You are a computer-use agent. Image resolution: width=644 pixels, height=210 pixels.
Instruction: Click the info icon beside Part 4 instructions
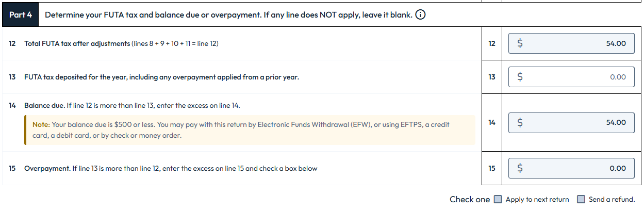pyautogui.click(x=420, y=14)
